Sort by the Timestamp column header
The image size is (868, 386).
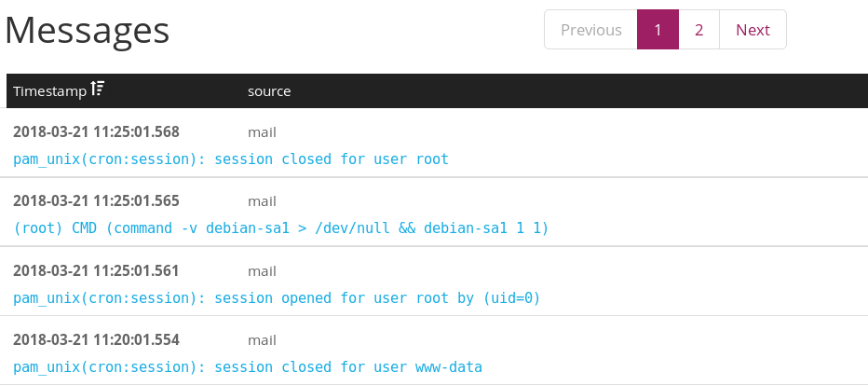[x=49, y=91]
